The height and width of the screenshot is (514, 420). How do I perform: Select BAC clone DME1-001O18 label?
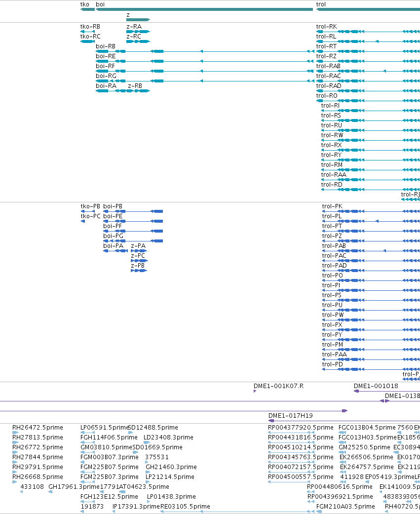[x=376, y=386]
